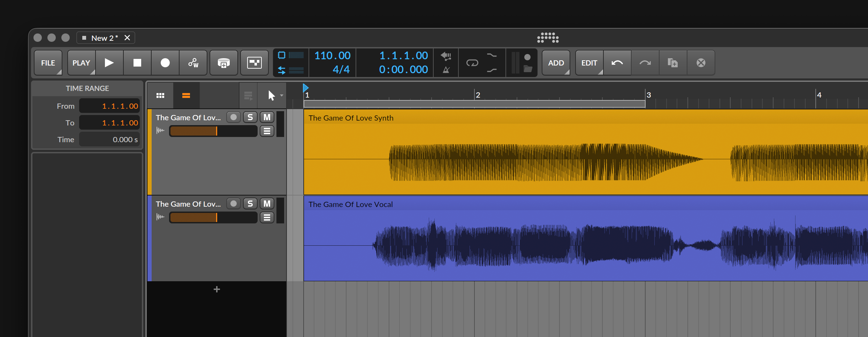Open the FILE menu
The width and height of the screenshot is (868, 337).
coord(48,63)
